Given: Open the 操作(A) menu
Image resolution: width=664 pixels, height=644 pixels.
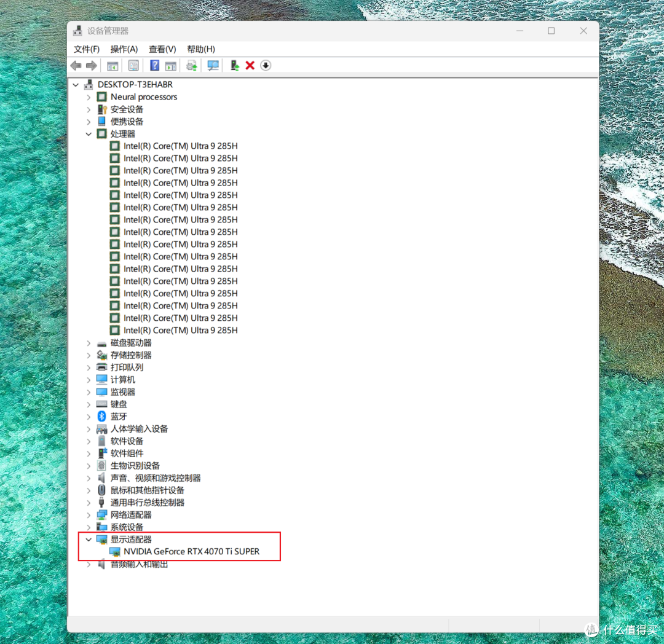Looking at the screenshot, I should [x=124, y=49].
